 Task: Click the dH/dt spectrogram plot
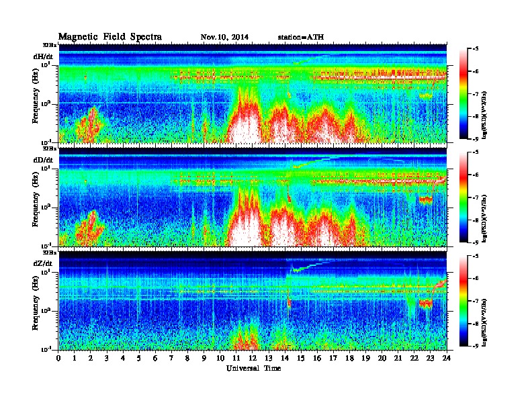[253, 93]
